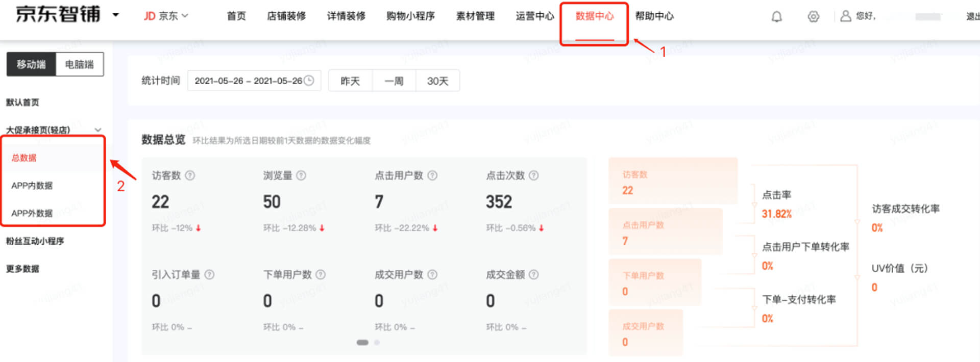Switch to the 电脑端 view

click(x=79, y=64)
